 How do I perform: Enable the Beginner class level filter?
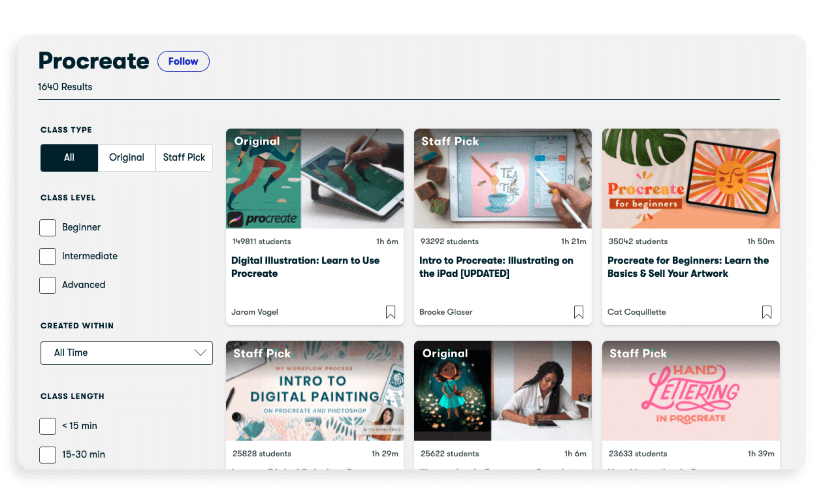[47, 228]
